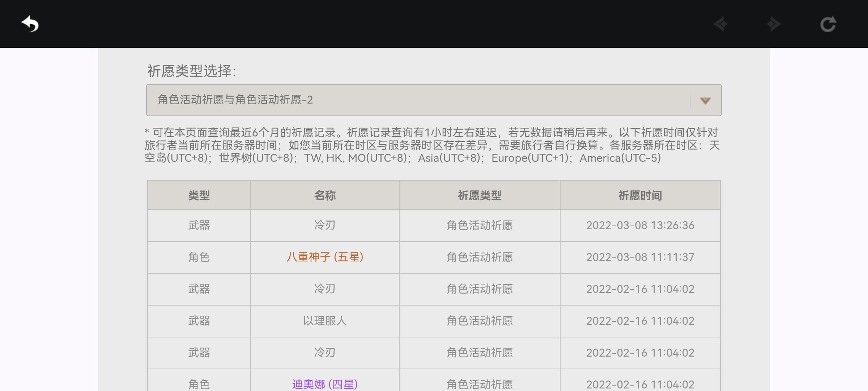The image size is (868, 391).
Task: Click 角色活动祈愿 cell in 以理服人 row
Action: click(x=480, y=321)
